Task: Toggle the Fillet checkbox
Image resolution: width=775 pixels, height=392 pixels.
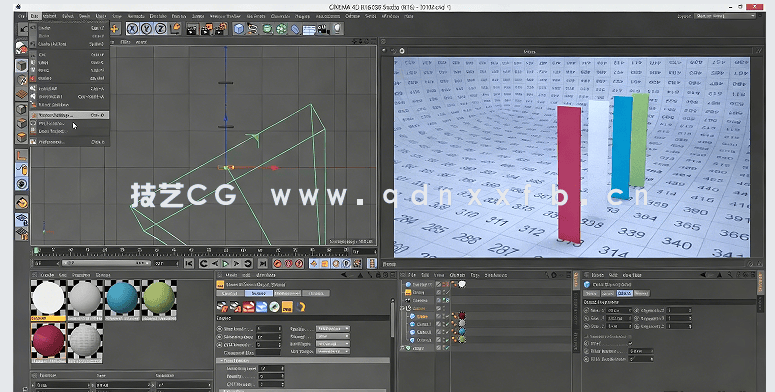Action: (630, 343)
